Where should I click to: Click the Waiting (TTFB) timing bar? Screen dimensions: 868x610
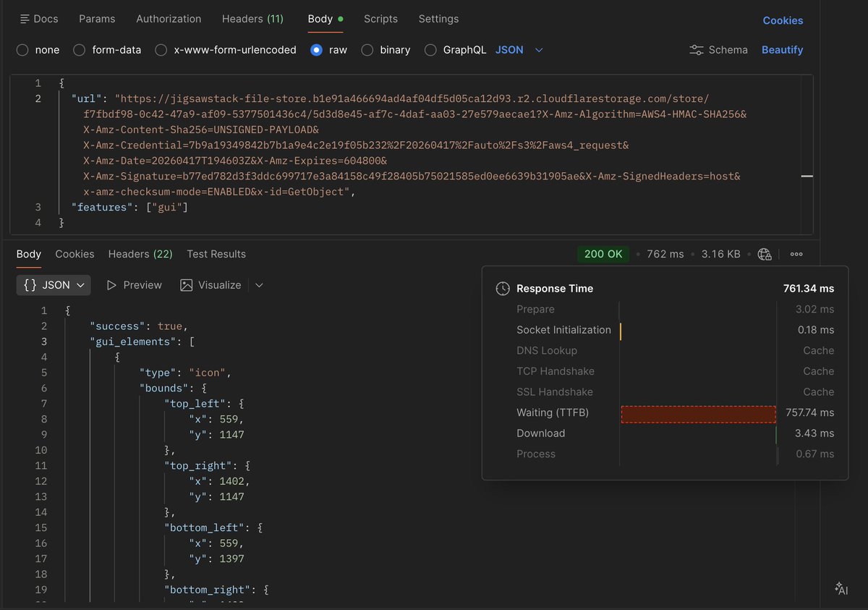click(698, 414)
